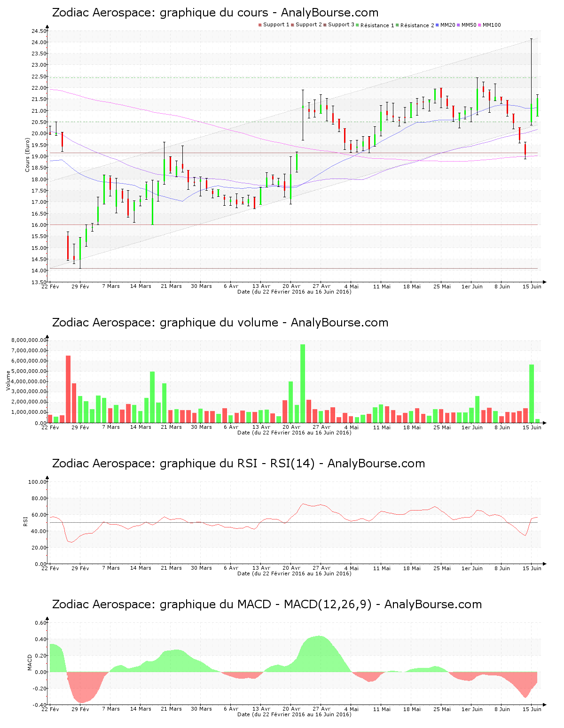Click the 'Volume' y-axis label

[8, 381]
